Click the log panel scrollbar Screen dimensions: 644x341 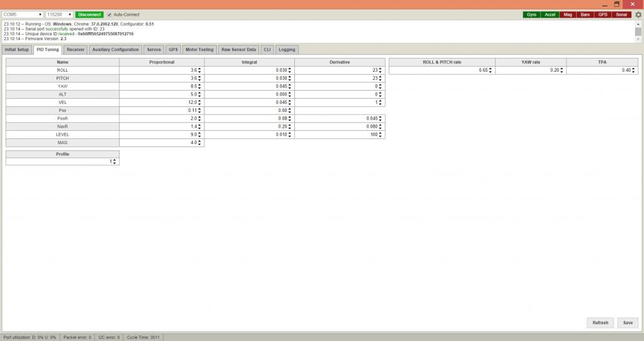point(638,31)
